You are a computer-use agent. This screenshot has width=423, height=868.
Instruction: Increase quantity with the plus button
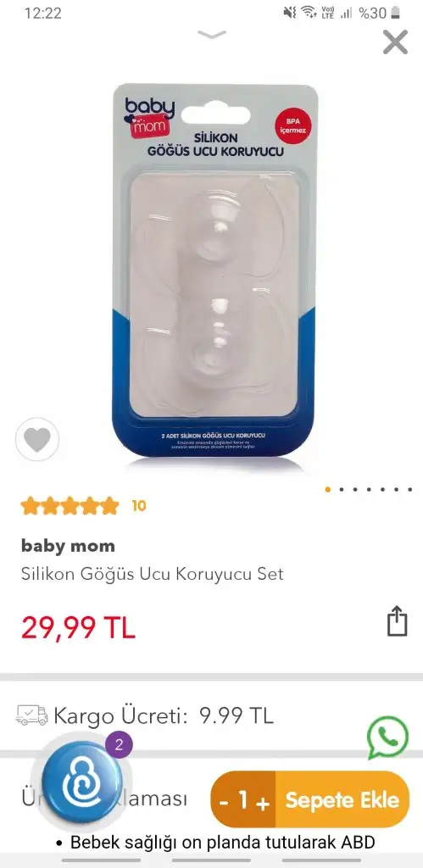(263, 802)
